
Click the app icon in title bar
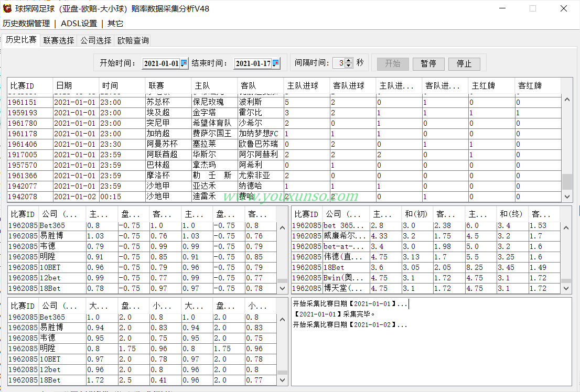(7, 8)
